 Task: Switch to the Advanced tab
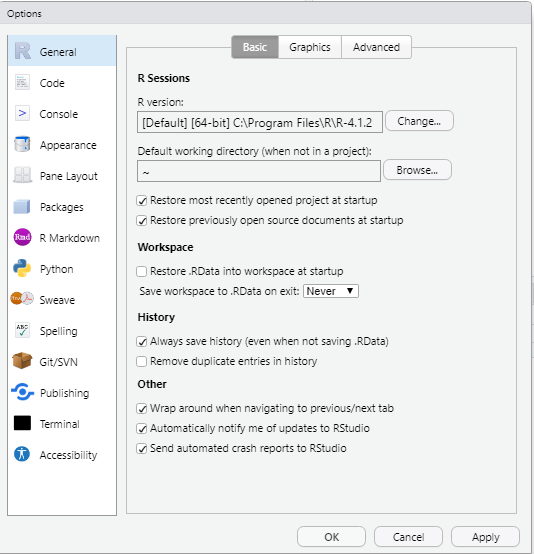(376, 47)
